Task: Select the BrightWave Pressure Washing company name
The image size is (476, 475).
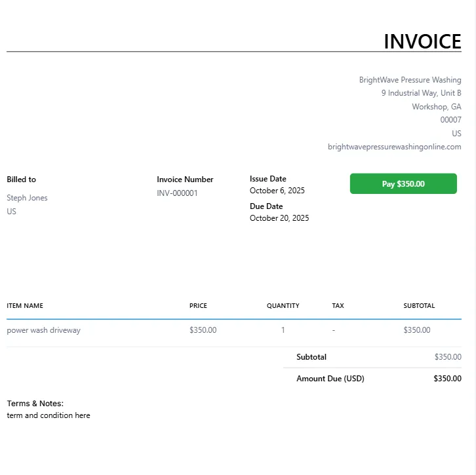Action: coord(410,80)
